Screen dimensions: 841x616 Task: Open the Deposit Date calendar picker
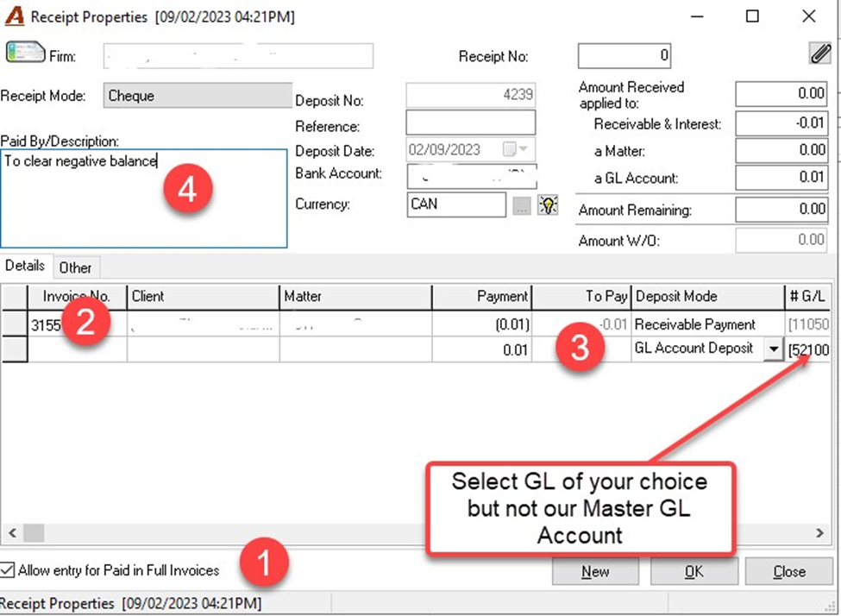516,148
